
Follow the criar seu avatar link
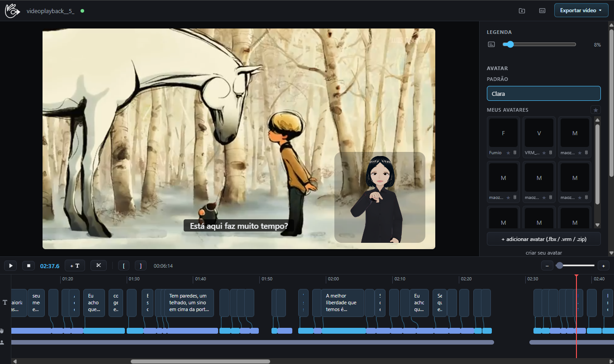coord(543,253)
